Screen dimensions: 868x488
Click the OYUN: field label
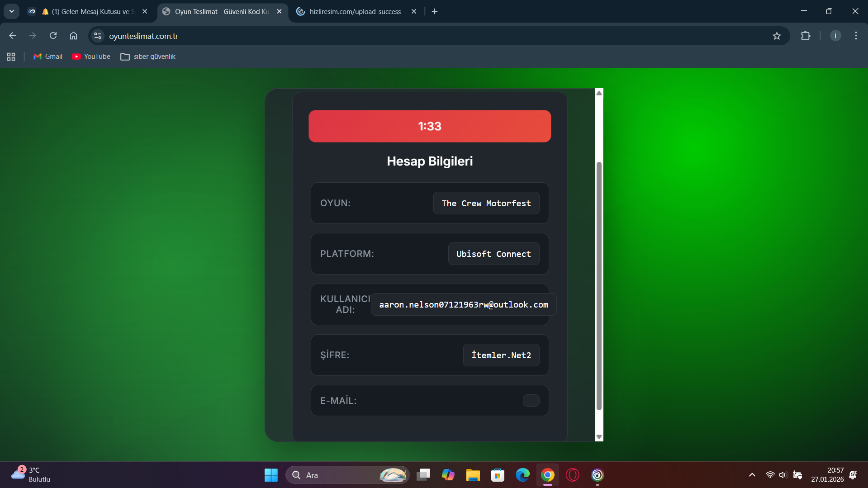point(335,203)
